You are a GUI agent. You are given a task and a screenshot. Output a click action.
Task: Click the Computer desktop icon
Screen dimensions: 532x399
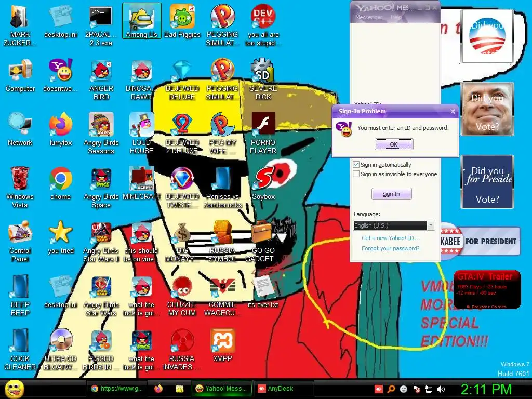pyautogui.click(x=20, y=76)
